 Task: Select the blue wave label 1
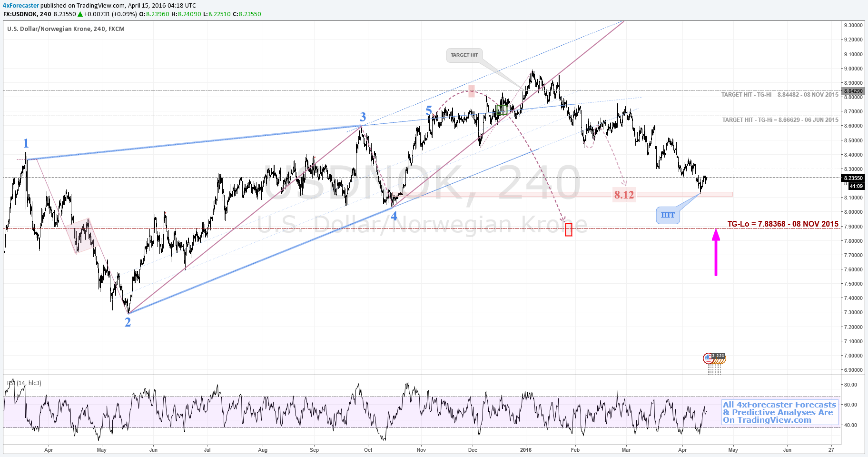[26, 143]
